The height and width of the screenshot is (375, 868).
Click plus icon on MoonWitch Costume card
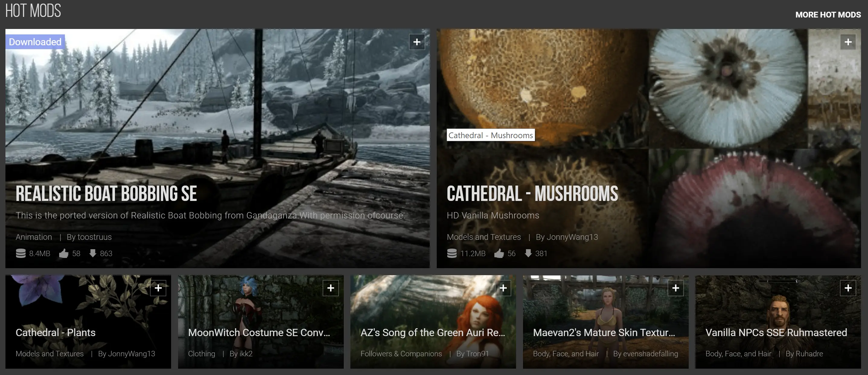tap(330, 288)
